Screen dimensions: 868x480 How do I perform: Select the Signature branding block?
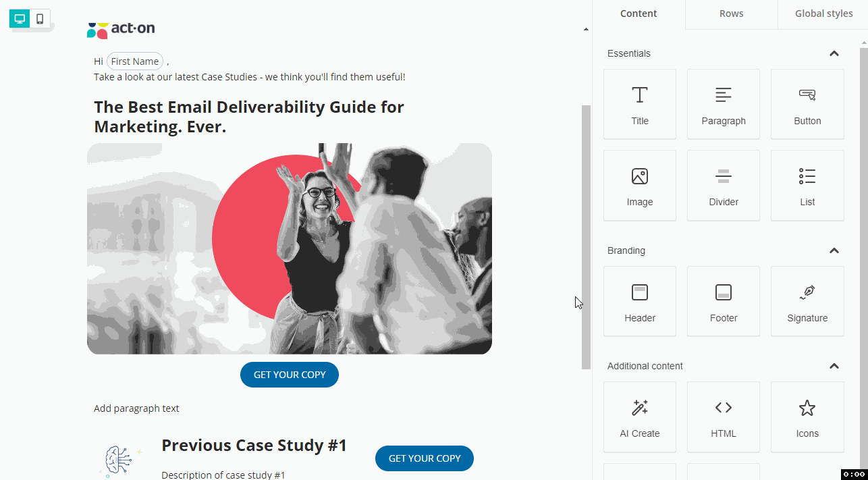(x=807, y=301)
